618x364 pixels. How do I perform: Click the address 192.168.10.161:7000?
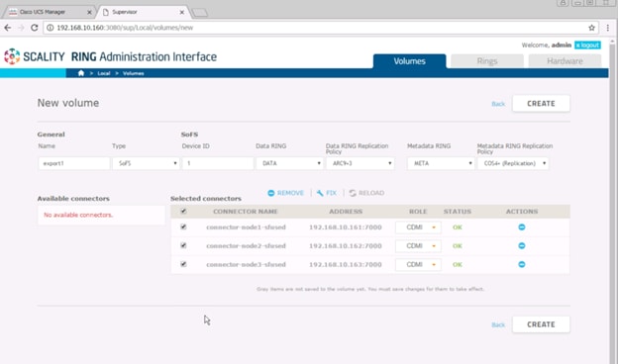pos(346,227)
